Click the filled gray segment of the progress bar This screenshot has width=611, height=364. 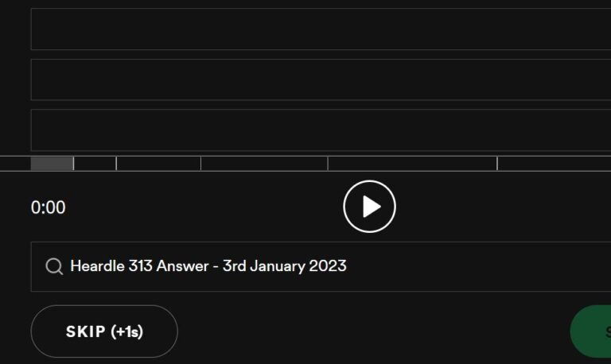pos(52,164)
